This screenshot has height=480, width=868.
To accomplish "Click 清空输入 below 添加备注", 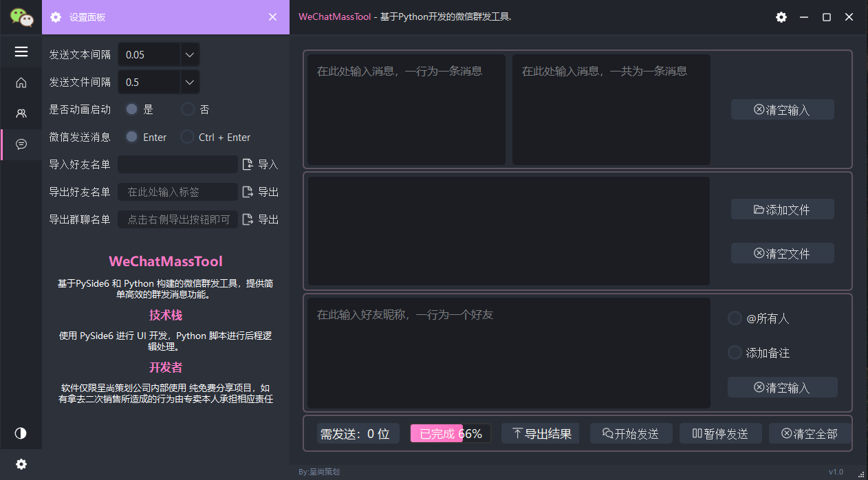I will coord(783,387).
